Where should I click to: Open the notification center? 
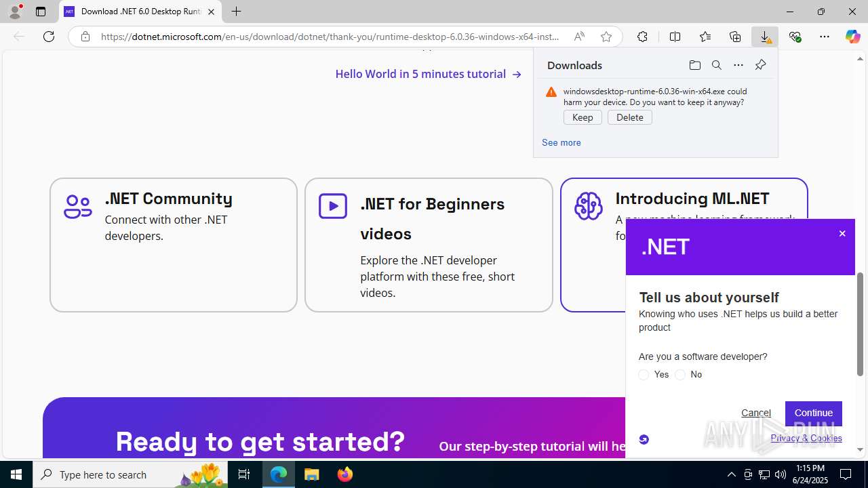[846, 474]
